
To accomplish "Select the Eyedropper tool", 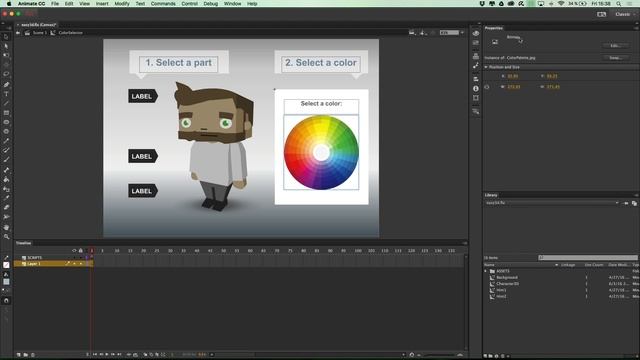I will [6, 198].
